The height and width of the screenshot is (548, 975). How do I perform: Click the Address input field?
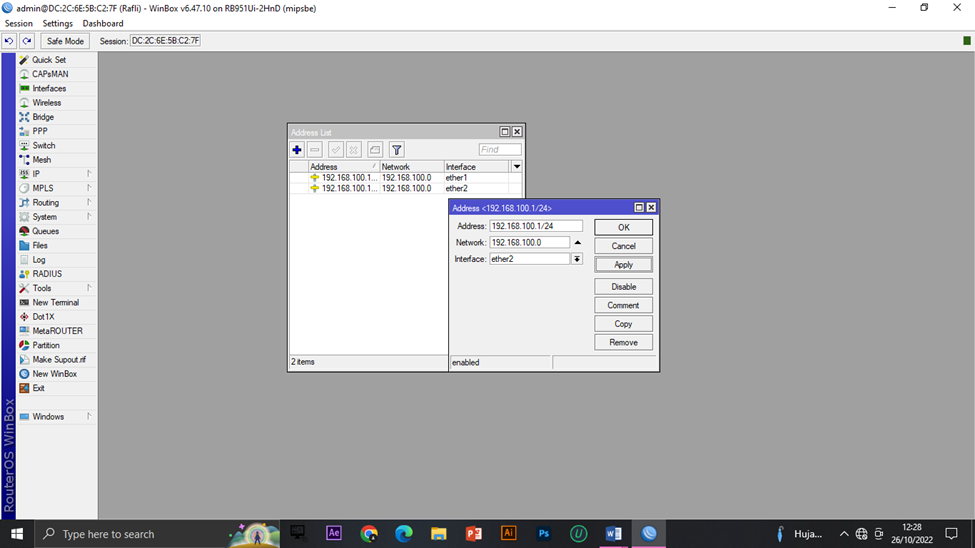(536, 226)
